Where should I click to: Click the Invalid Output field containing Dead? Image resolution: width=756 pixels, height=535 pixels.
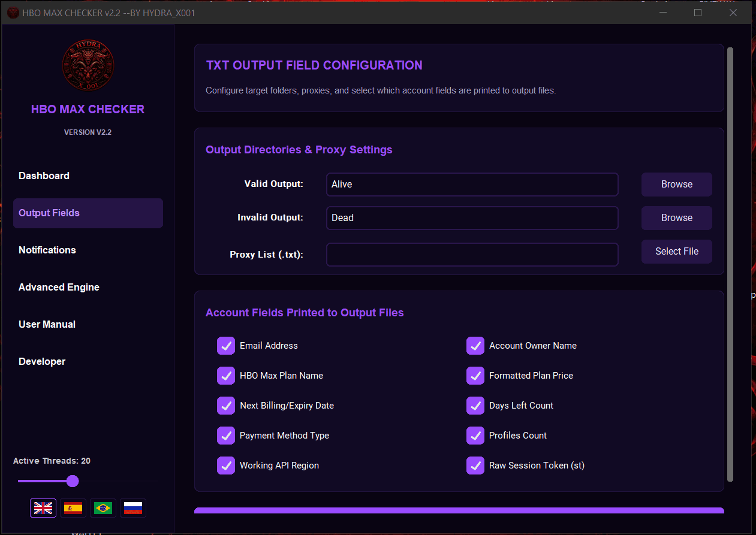pos(472,218)
